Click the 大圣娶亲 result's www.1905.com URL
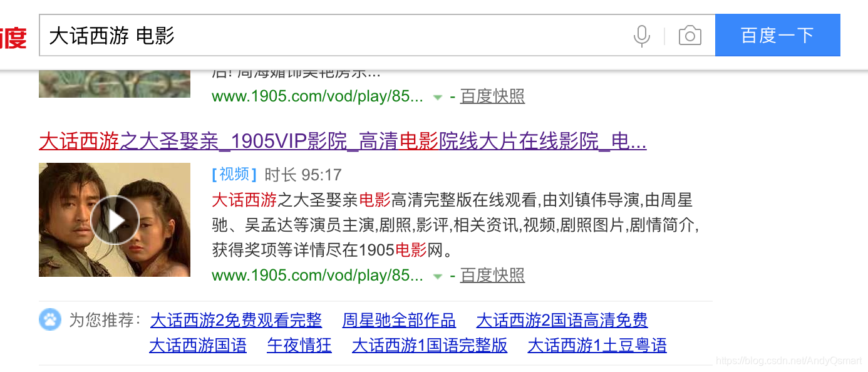This screenshot has height=372, width=868. click(318, 276)
